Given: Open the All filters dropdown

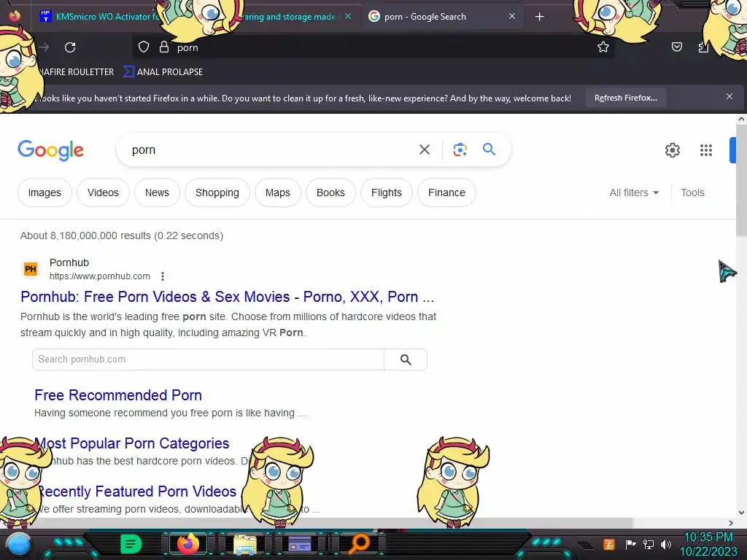Looking at the screenshot, I should (x=634, y=192).
